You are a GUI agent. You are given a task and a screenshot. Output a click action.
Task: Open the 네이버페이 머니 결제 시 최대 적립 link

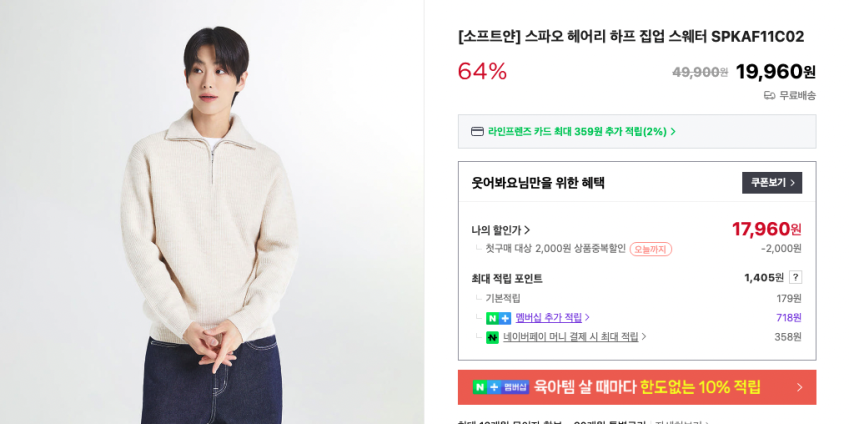coord(571,337)
